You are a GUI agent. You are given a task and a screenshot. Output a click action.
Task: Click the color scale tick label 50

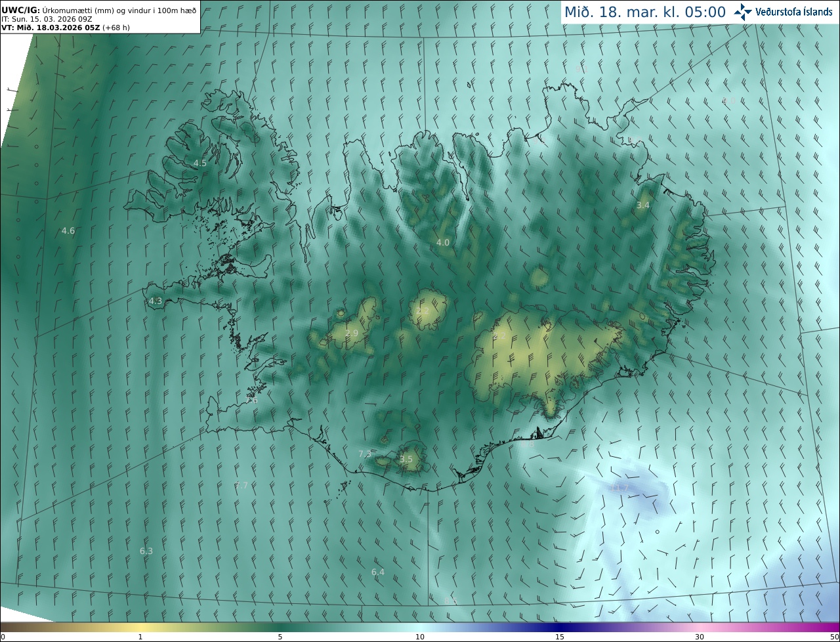point(834,637)
